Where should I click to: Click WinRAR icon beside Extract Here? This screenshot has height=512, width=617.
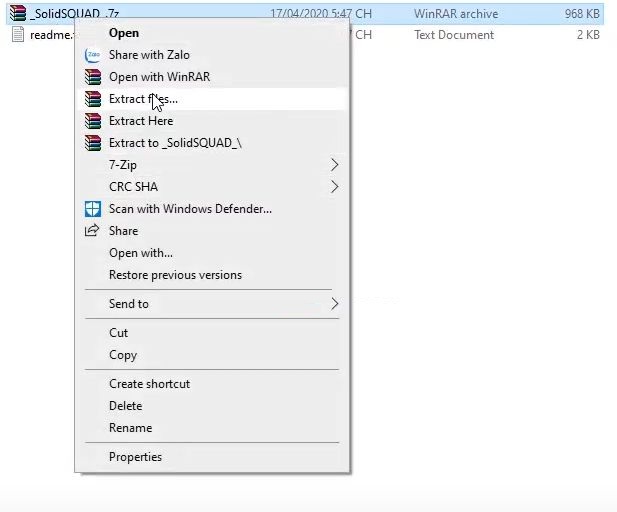pos(93,121)
